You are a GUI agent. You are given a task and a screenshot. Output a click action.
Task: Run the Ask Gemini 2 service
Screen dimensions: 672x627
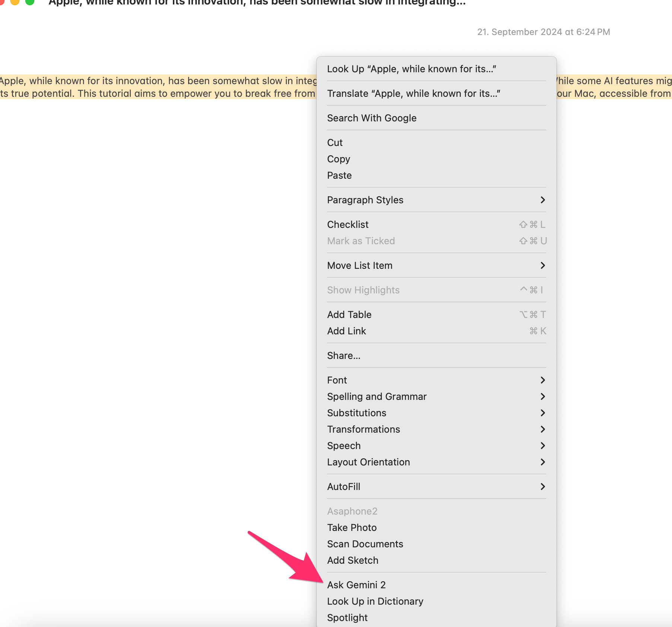click(x=436, y=585)
